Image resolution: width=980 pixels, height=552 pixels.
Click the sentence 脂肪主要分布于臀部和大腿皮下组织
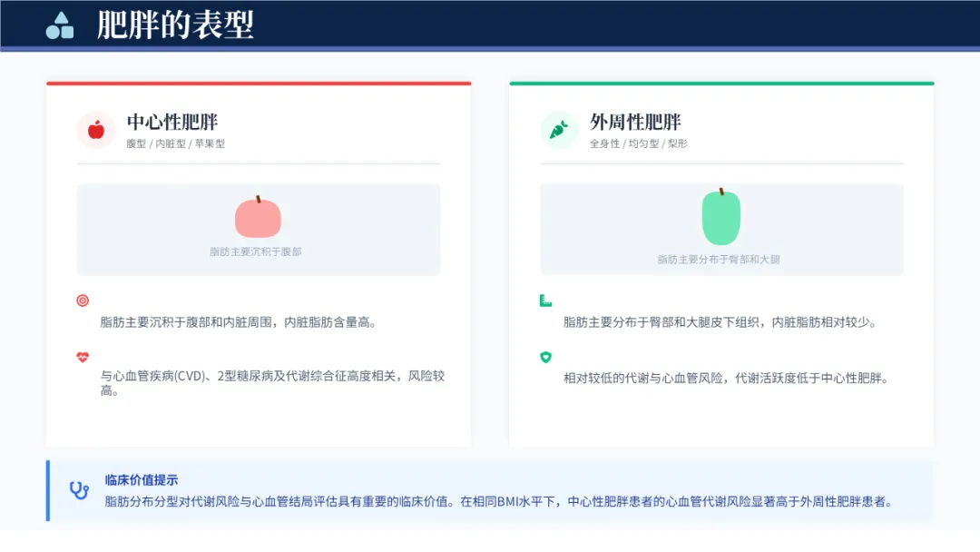click(x=720, y=322)
